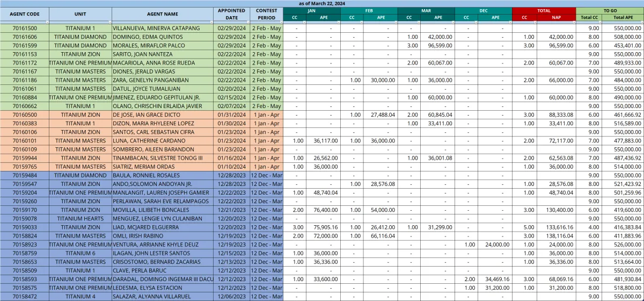The image size is (644, 301).
Task: Open the CONTEST PERIOD column filter dropdown
Action: click(281, 22)
